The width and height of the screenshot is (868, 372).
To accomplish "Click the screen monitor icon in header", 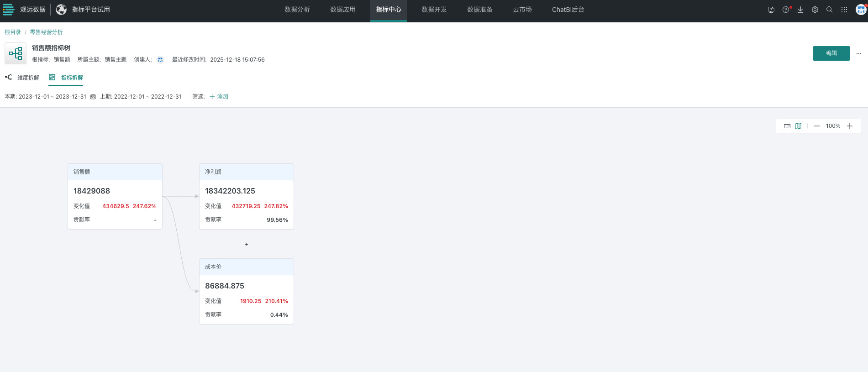I will (x=771, y=10).
